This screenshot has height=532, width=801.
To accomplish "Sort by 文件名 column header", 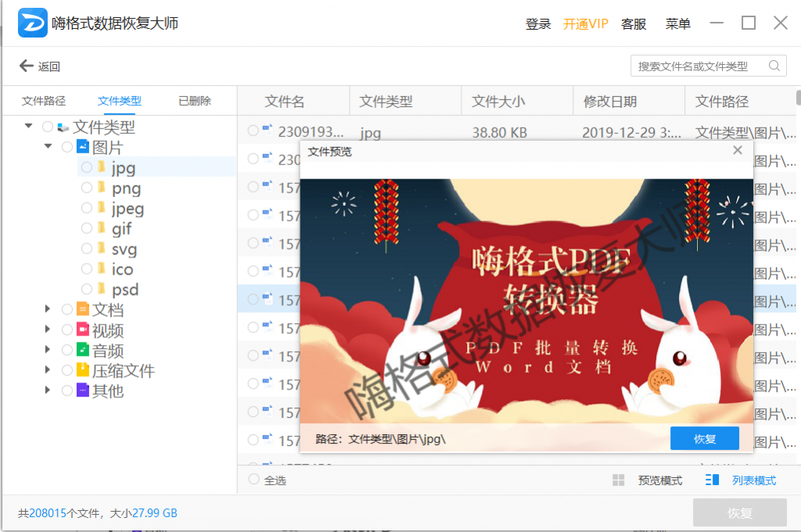I will 285,101.
